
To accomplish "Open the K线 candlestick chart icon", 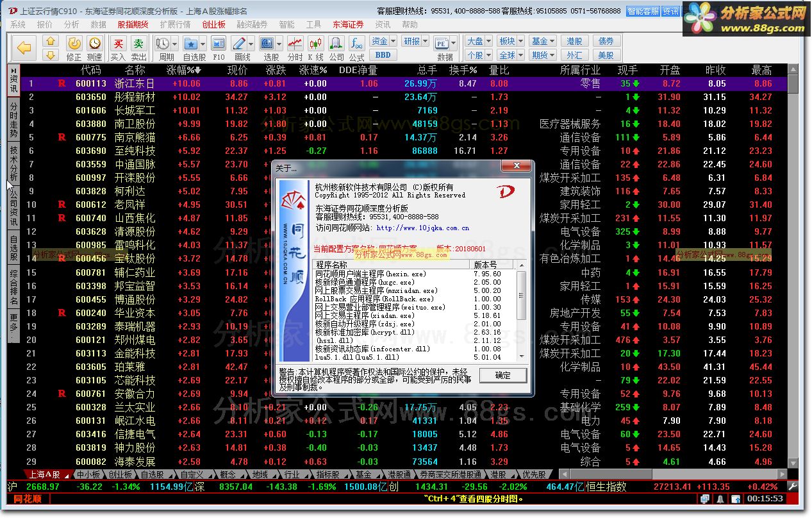I will point(315,44).
